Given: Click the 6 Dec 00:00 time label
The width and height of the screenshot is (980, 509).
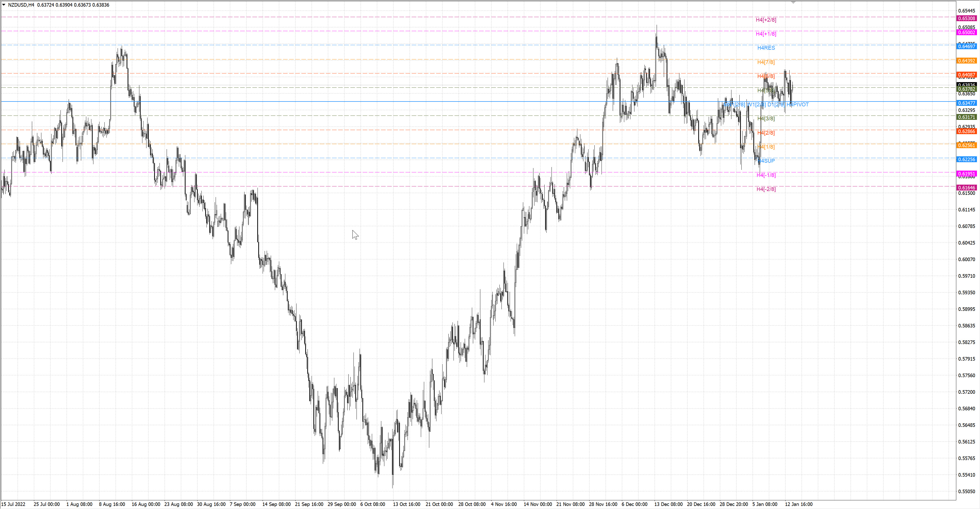Looking at the screenshot, I should [x=634, y=504].
